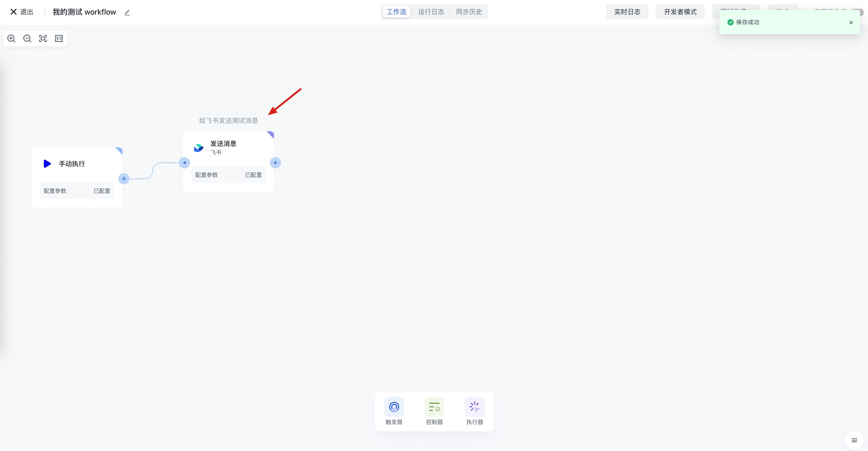Exit the editor via 退出
Screen dimensions: 868x451
[x=22, y=12]
